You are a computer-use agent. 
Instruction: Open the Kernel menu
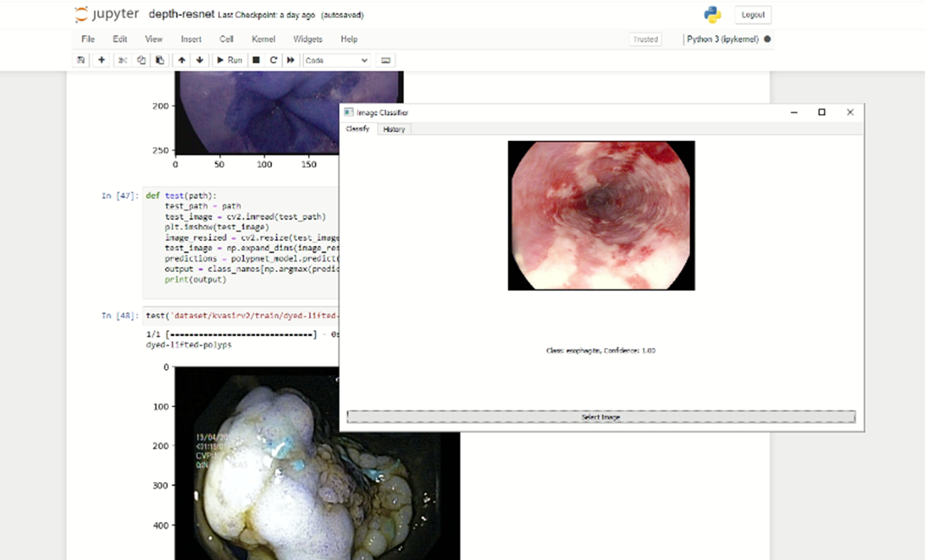tap(263, 39)
